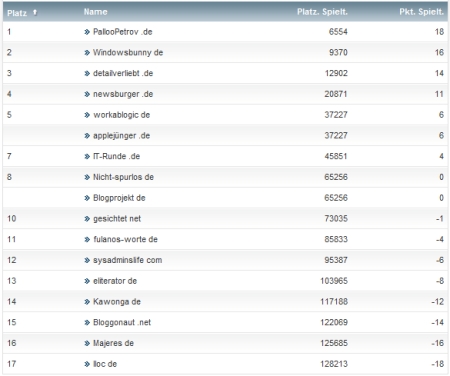Open the Majeres de link
Viewport: 450px width, 376px height.
113,343
